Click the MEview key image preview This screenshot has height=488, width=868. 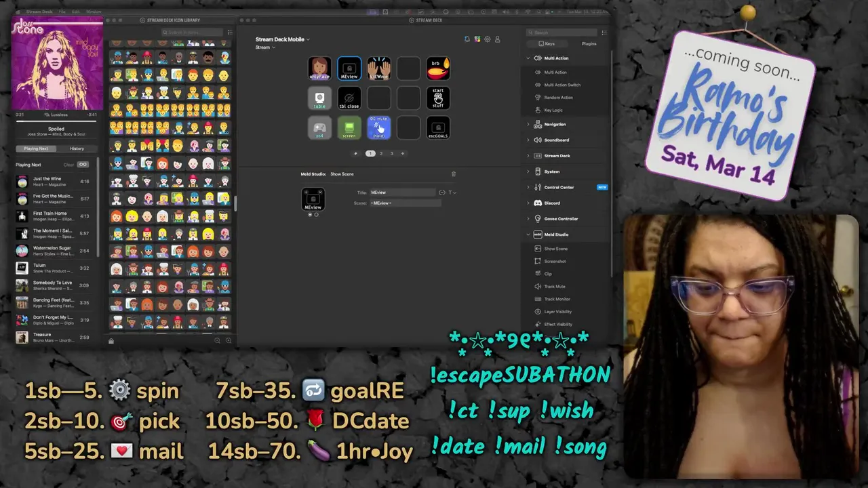[313, 199]
